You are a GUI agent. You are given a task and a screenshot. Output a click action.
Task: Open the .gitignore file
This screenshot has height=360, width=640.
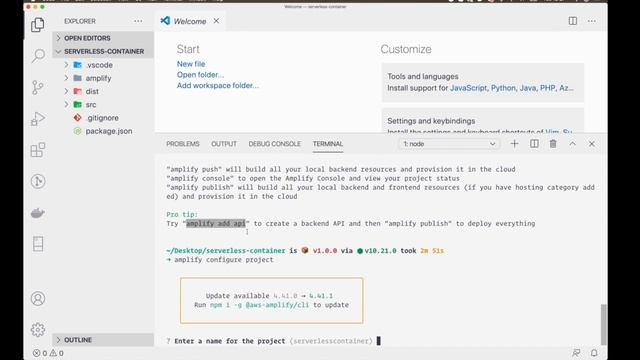(103, 118)
